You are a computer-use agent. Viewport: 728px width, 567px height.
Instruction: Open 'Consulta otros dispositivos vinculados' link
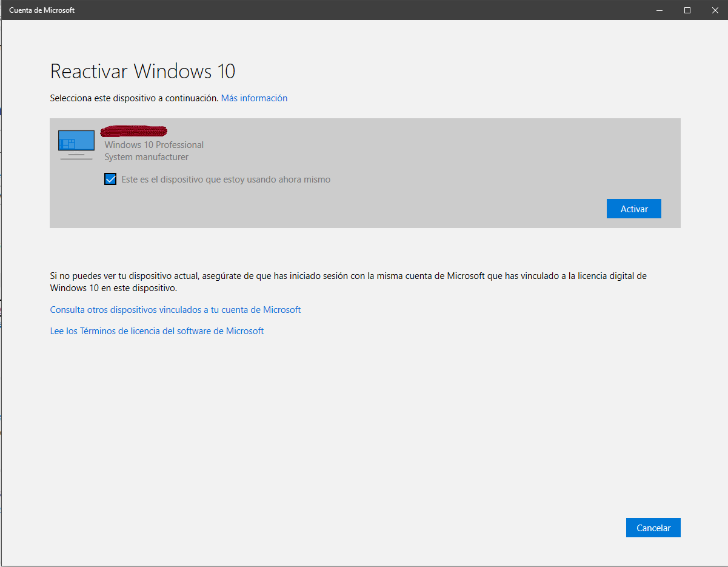(175, 309)
